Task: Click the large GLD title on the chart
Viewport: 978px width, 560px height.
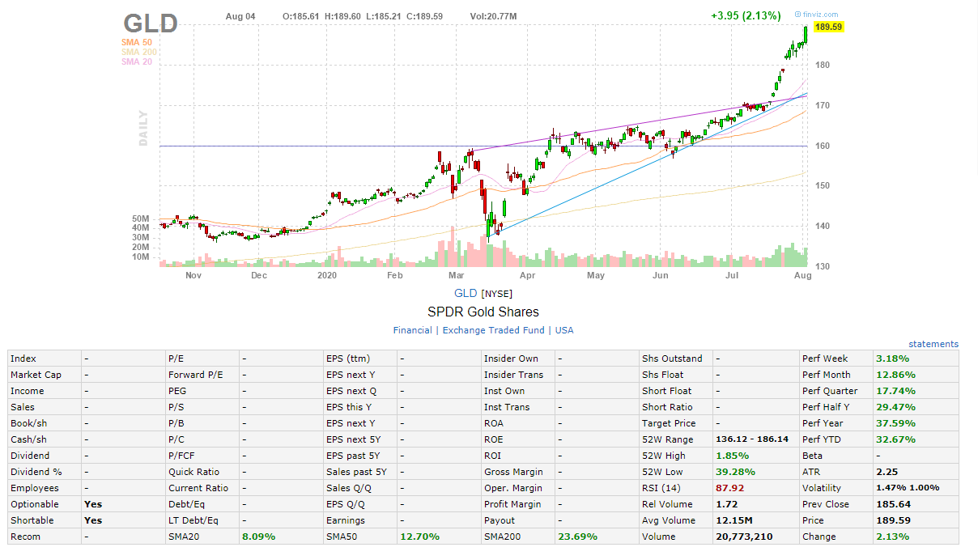Action: 151,23
